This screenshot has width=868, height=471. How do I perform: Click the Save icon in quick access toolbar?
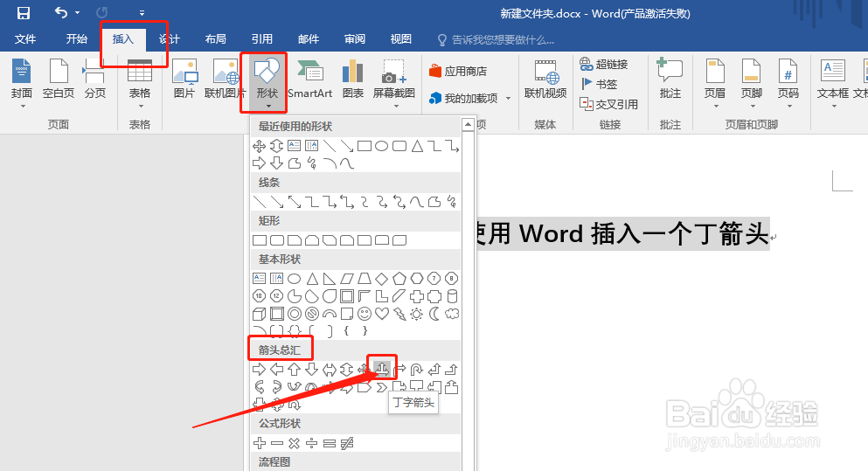coord(24,13)
